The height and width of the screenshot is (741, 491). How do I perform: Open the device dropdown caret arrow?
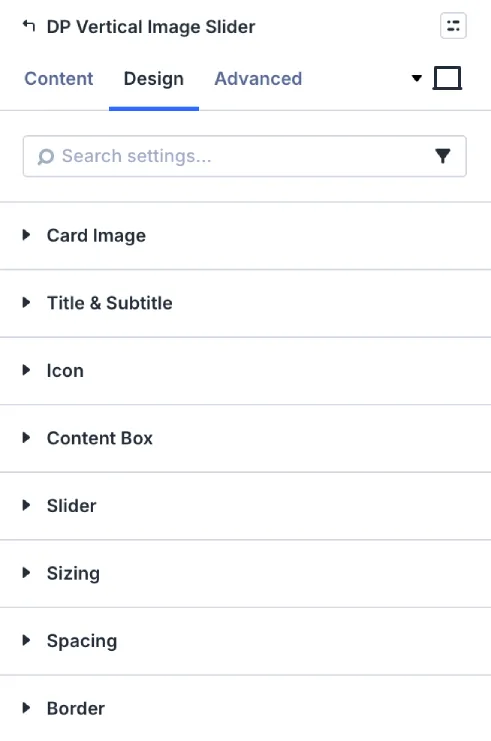click(x=416, y=78)
